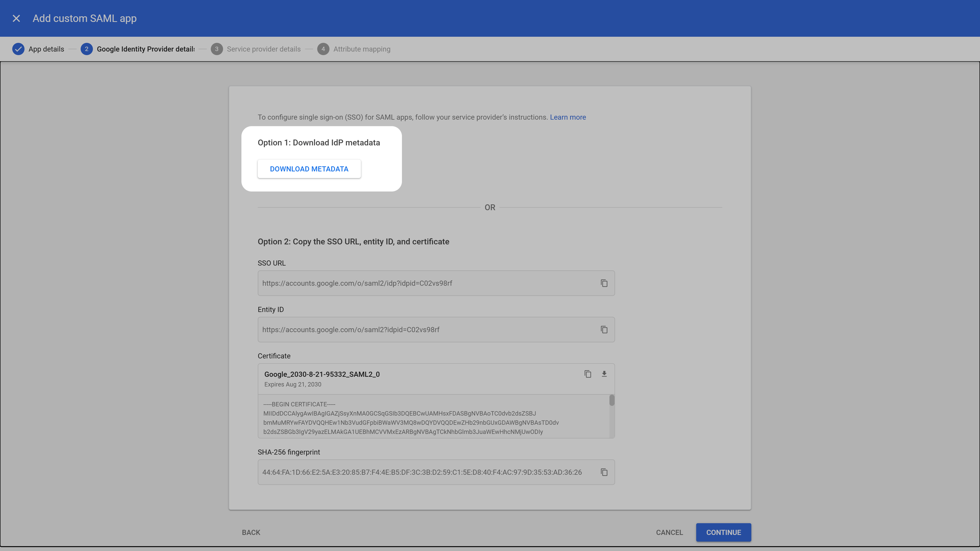
Task: Go back with the Back button
Action: (x=251, y=532)
